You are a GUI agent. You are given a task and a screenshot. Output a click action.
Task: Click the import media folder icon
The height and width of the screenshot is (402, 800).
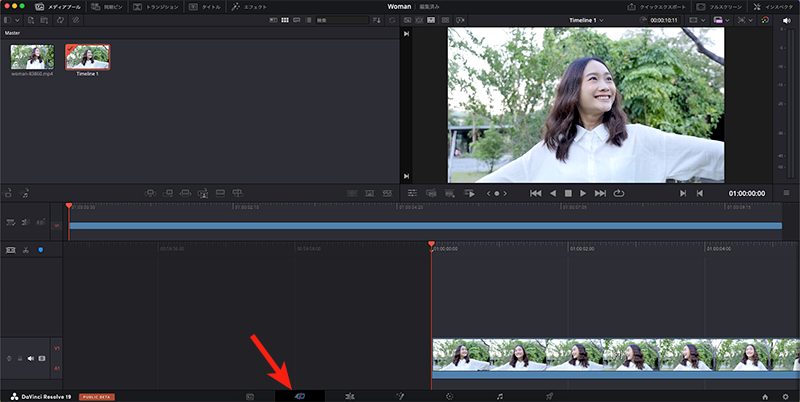click(x=44, y=20)
